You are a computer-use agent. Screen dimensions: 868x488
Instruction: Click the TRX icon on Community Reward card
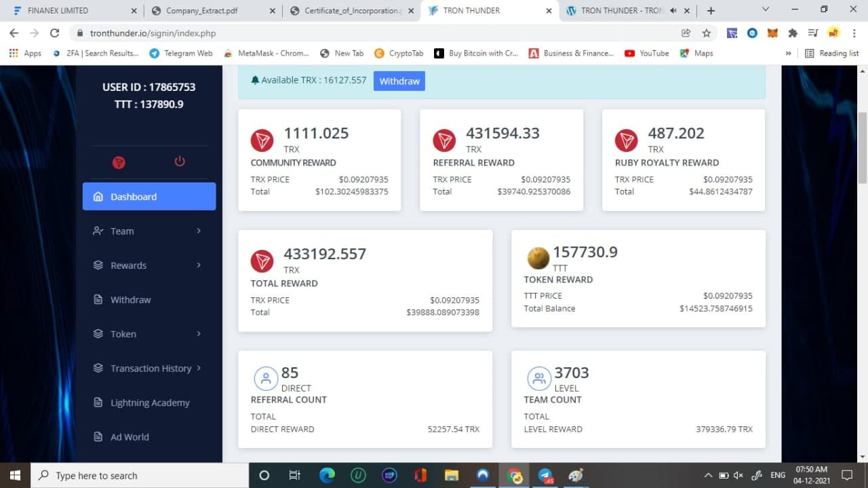coord(262,140)
